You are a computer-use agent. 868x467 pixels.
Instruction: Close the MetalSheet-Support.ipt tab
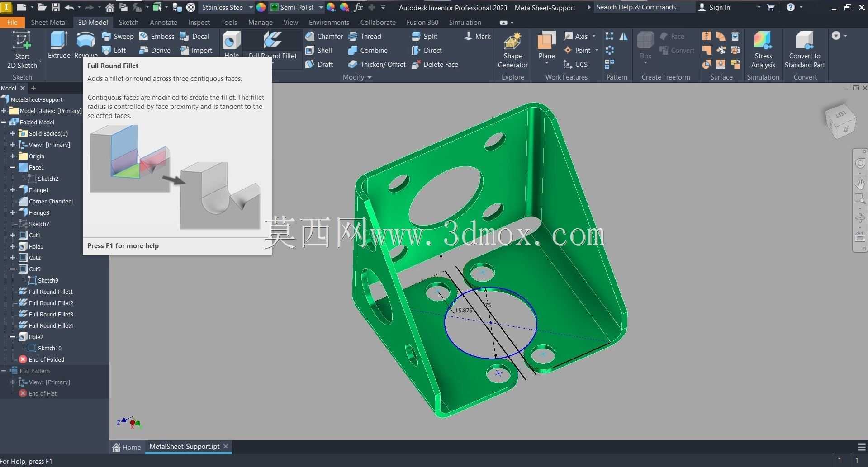click(x=226, y=446)
